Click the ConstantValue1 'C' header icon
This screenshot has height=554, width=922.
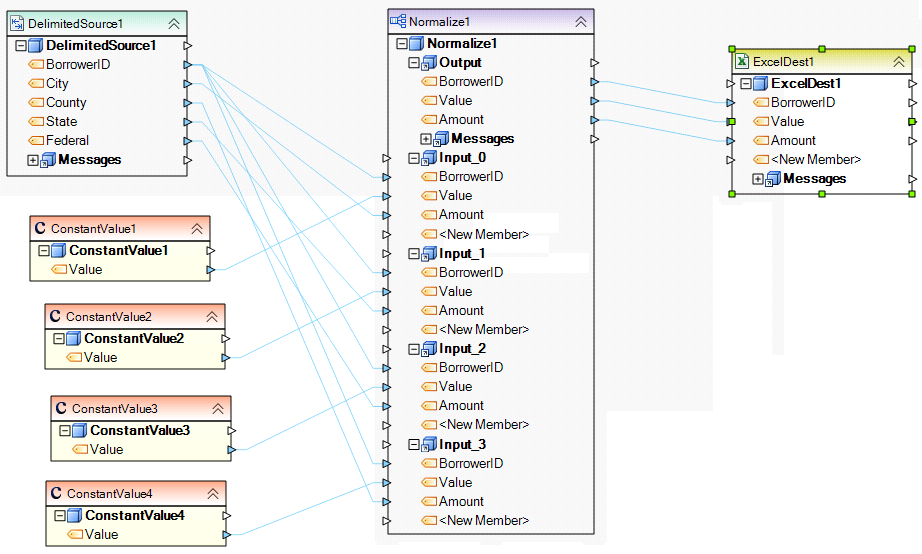point(40,229)
